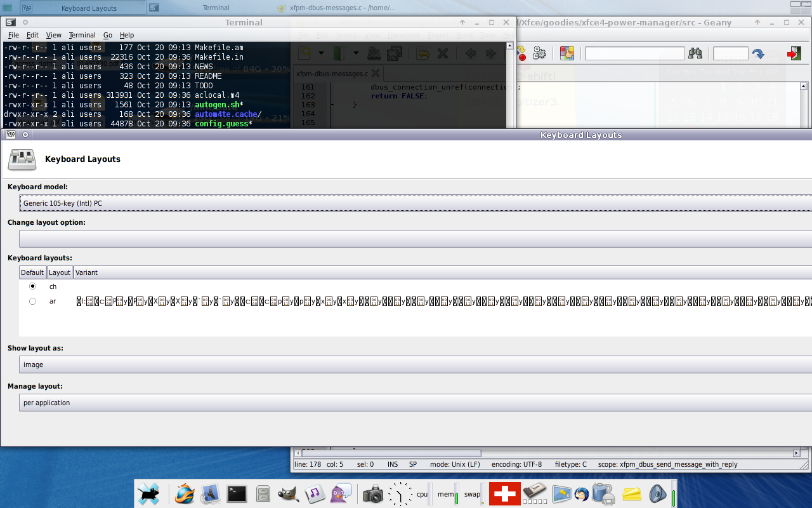Click Geany's red quit door icon
This screenshot has width=812, height=508.
(794, 53)
